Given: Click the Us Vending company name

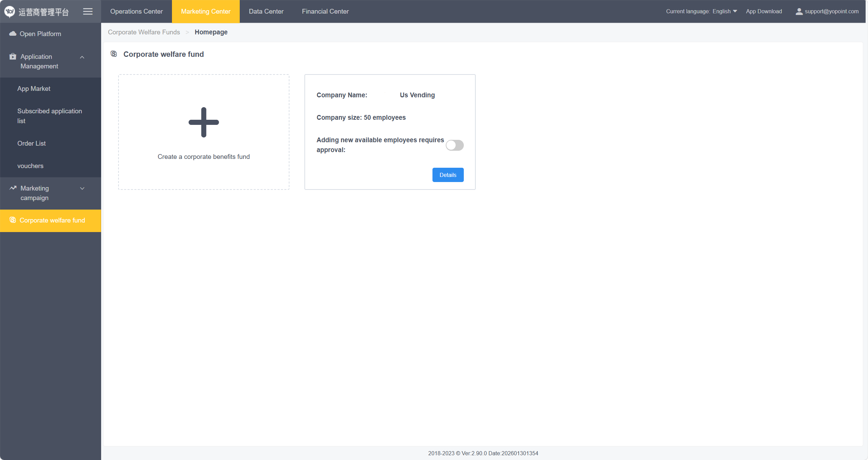Looking at the screenshot, I should 417,95.
